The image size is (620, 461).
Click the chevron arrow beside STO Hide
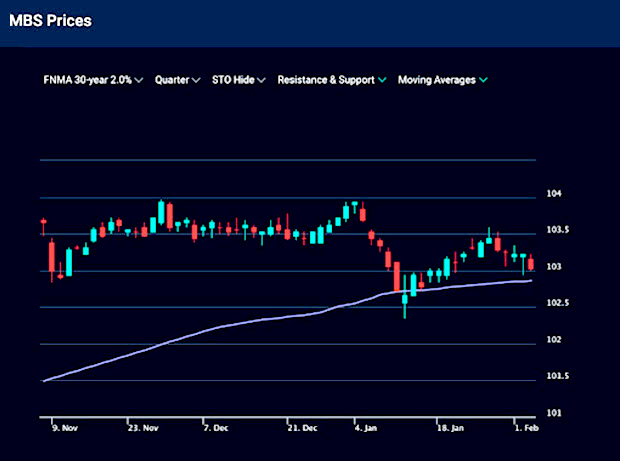261,79
